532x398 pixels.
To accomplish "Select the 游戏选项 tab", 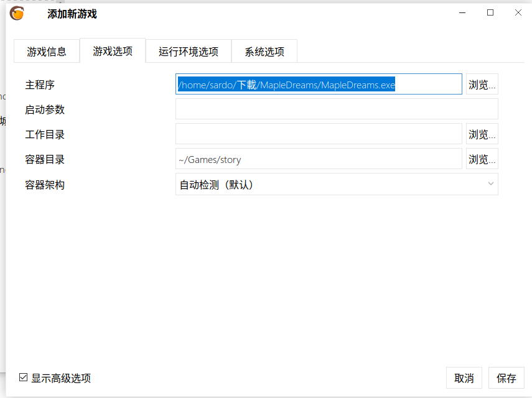I will tap(112, 51).
